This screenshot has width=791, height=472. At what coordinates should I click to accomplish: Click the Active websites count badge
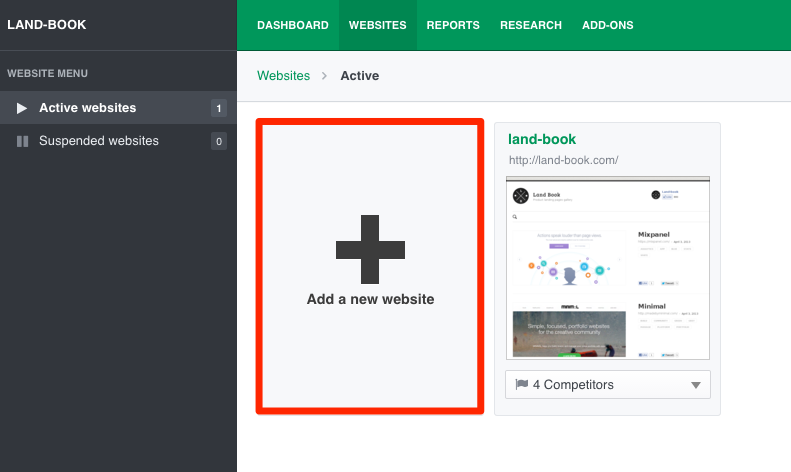coord(218,108)
